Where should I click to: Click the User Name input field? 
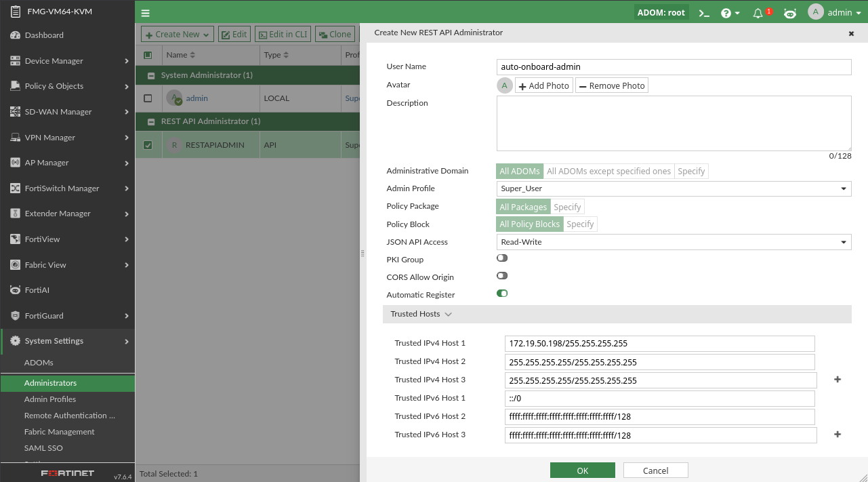click(674, 67)
